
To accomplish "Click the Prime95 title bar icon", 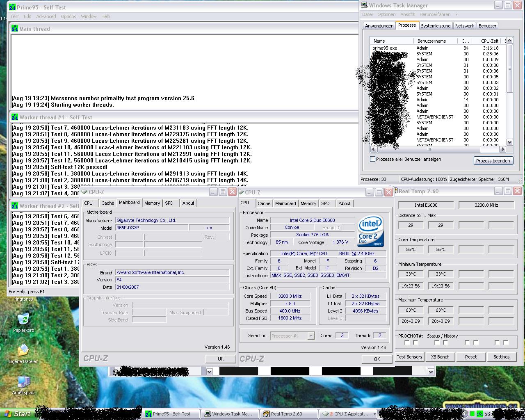I will 12,7.
